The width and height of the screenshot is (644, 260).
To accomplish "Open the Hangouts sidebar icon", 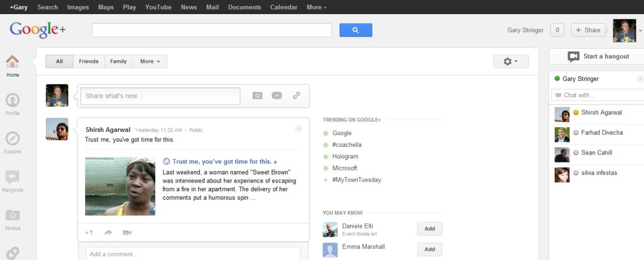I will coord(13,177).
